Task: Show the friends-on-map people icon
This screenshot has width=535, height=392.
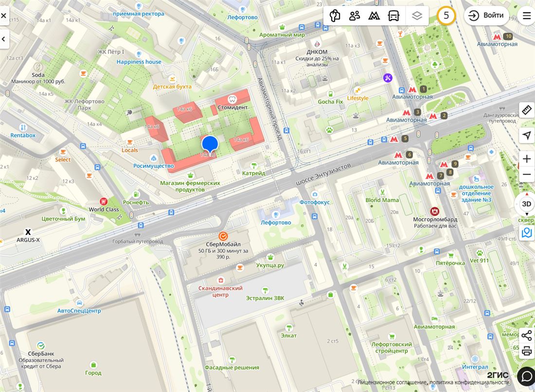Action: 355,16
